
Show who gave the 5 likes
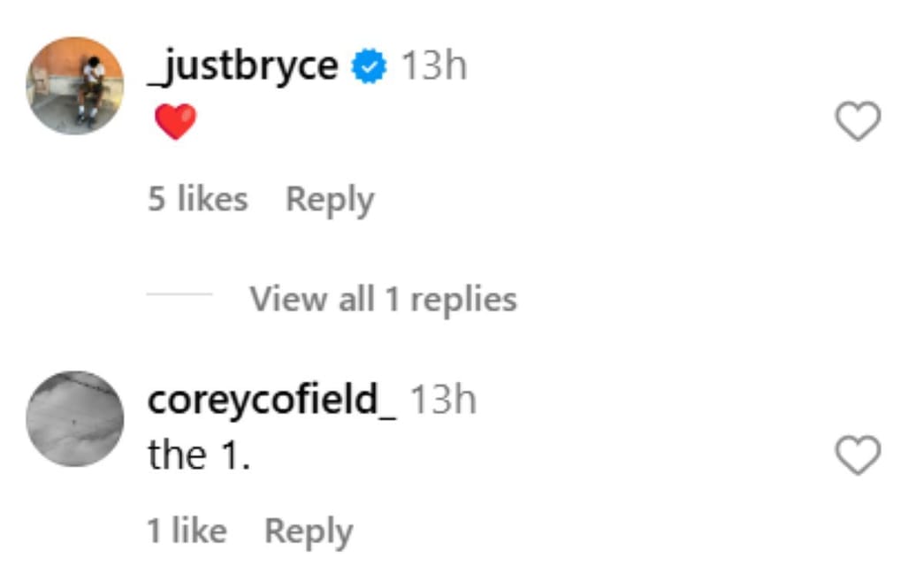tap(198, 199)
